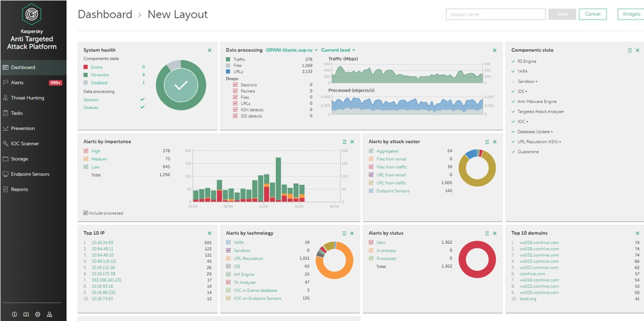The height and width of the screenshot is (321, 644).
Task: Click the Kaspersky target logo icon
Action: (32, 14)
